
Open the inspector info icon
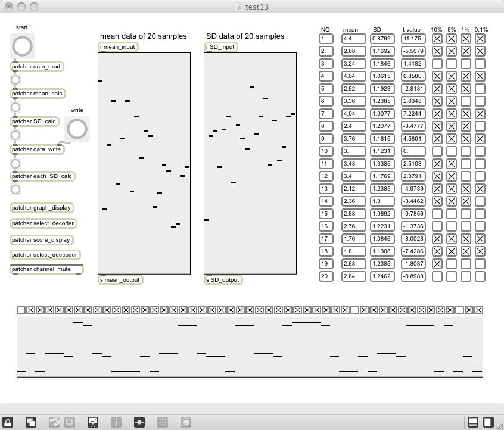(116, 422)
